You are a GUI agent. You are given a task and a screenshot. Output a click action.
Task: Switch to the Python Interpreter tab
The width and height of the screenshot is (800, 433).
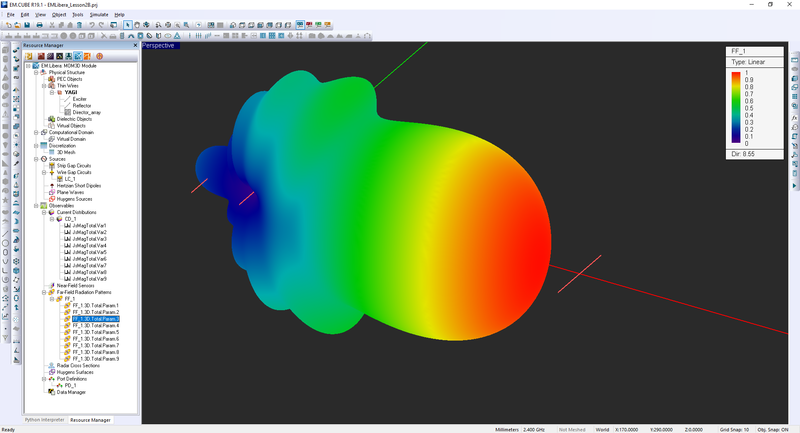click(x=44, y=420)
